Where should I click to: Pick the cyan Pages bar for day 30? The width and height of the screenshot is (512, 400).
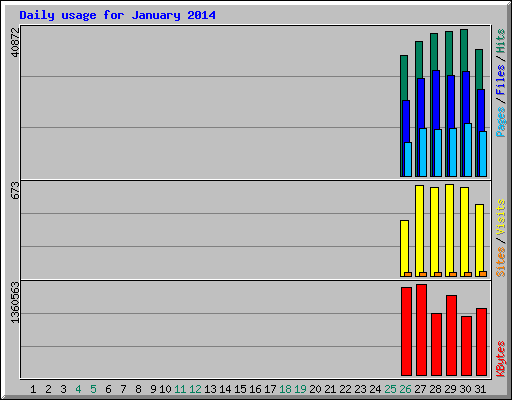coord(468,150)
